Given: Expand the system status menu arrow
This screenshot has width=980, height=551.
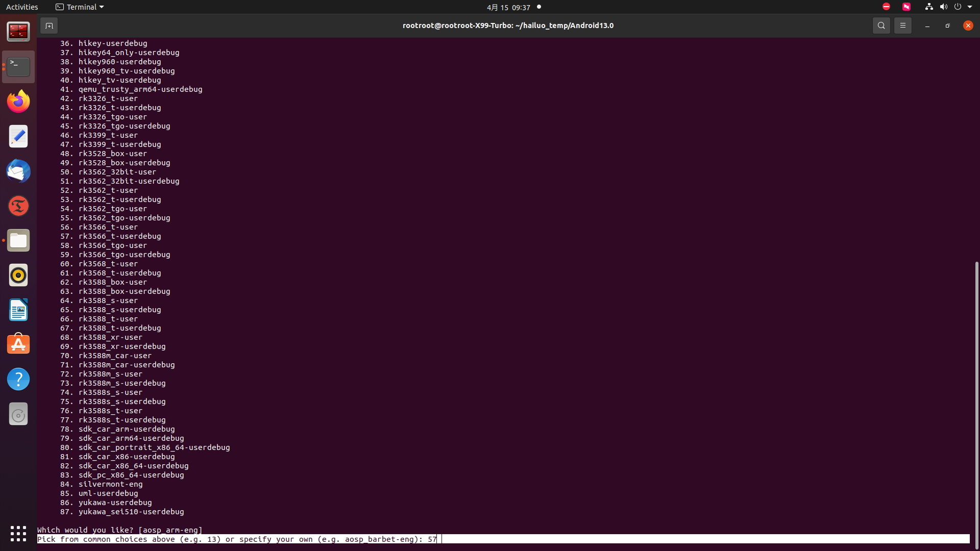Looking at the screenshot, I should click(970, 7).
